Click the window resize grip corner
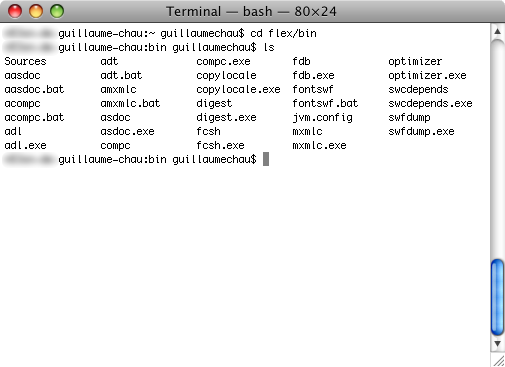The width and height of the screenshot is (505, 367). 498,360
